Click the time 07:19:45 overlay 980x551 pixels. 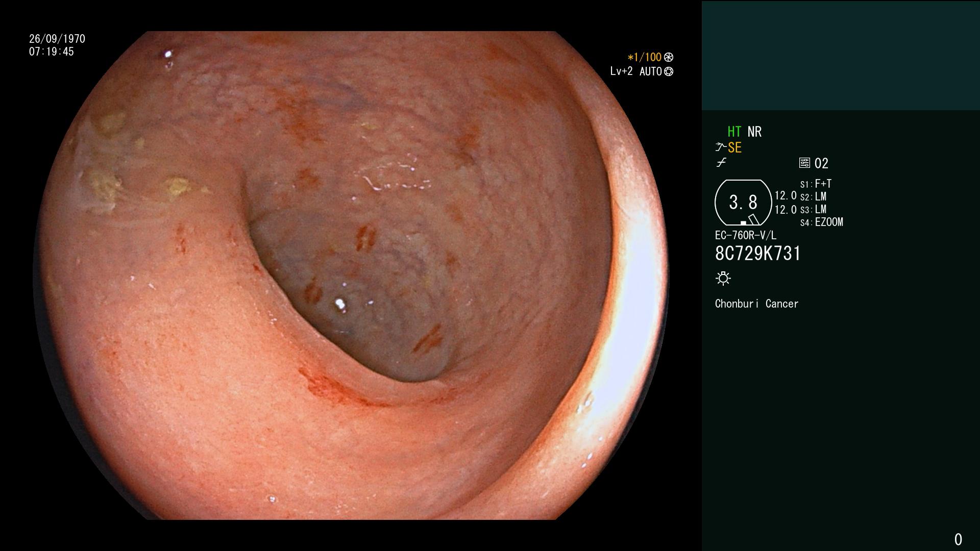click(52, 52)
